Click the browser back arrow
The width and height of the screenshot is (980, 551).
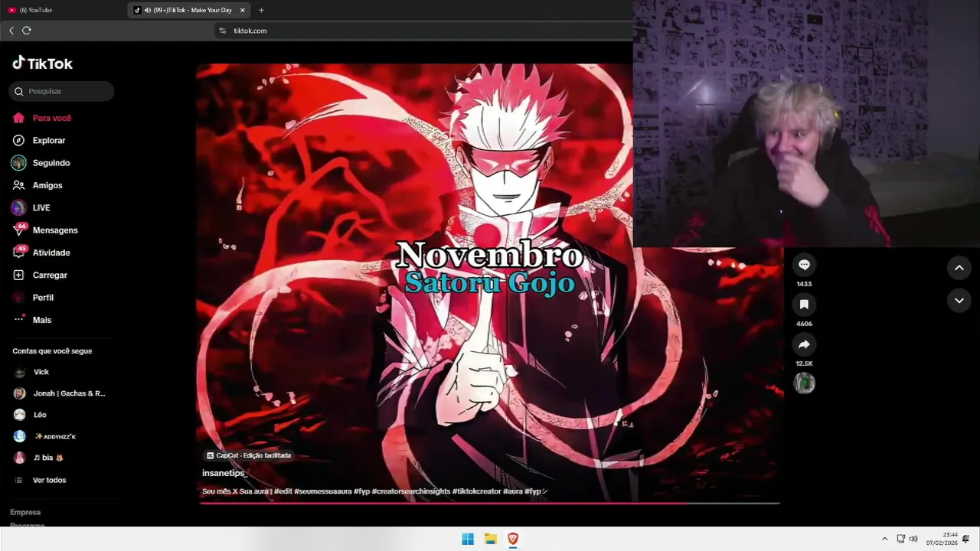coord(11,31)
